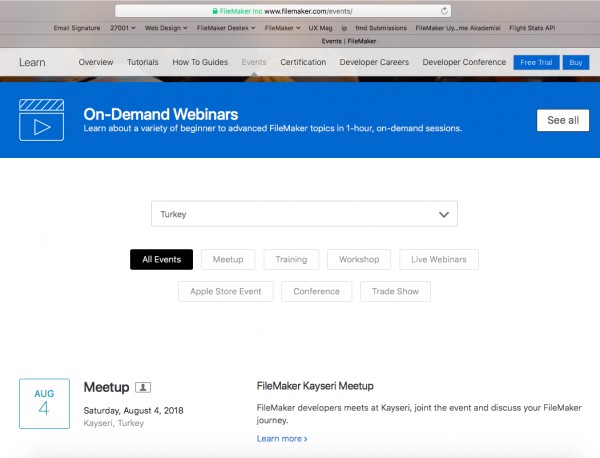Image resolution: width=600 pixels, height=458 pixels.
Task: Click the Learn section title
Action: tap(32, 62)
